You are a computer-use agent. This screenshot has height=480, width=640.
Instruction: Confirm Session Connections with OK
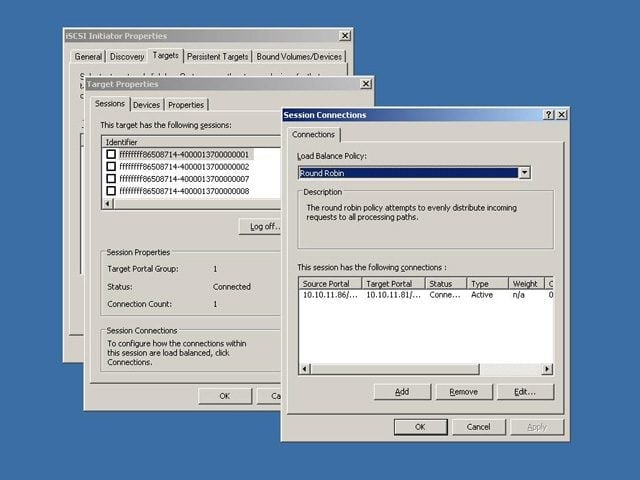pyautogui.click(x=420, y=427)
